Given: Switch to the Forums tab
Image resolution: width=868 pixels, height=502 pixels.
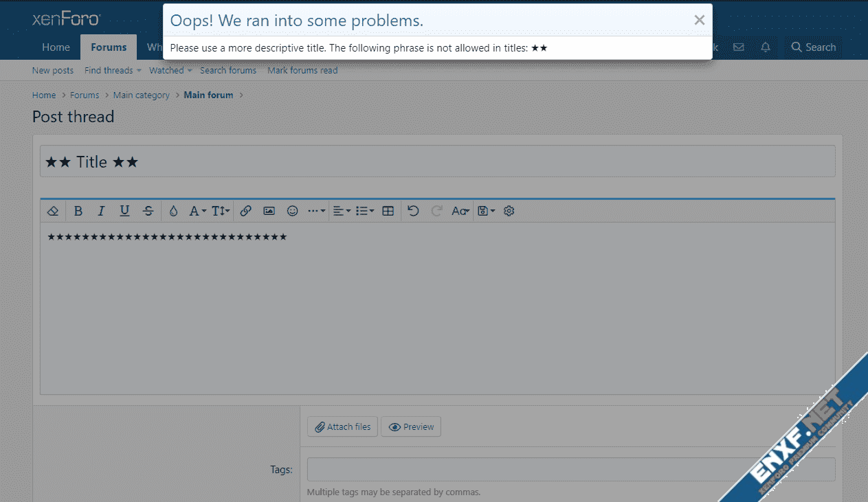Looking at the screenshot, I should pos(109,47).
